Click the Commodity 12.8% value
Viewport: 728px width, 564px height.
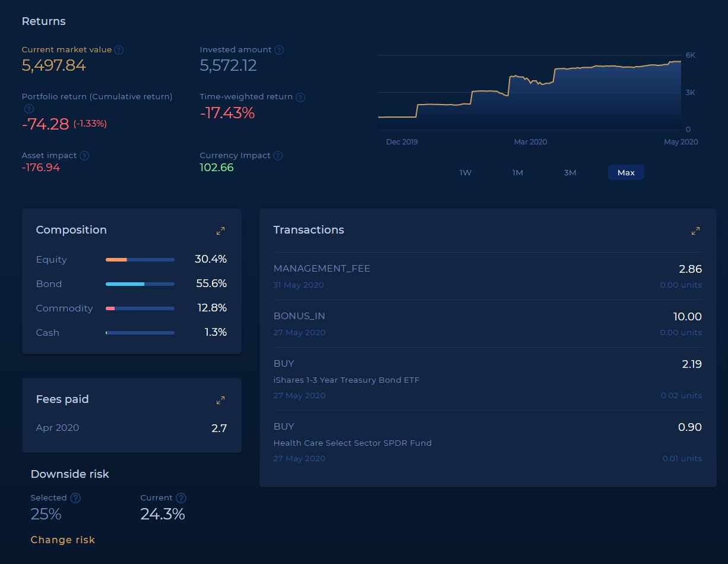point(212,308)
